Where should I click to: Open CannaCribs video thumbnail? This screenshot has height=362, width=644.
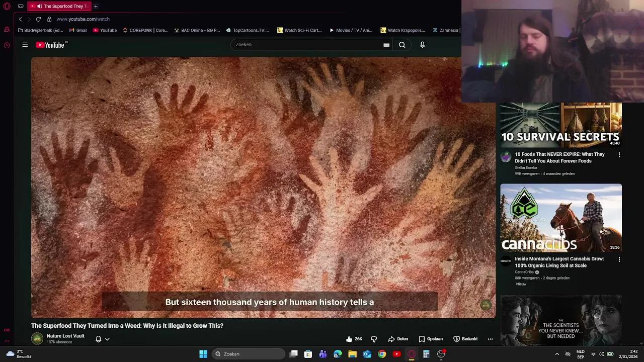click(x=561, y=218)
